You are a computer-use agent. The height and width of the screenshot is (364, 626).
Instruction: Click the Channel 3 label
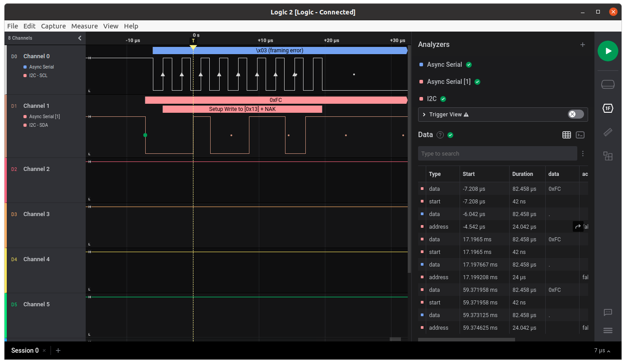tap(37, 214)
